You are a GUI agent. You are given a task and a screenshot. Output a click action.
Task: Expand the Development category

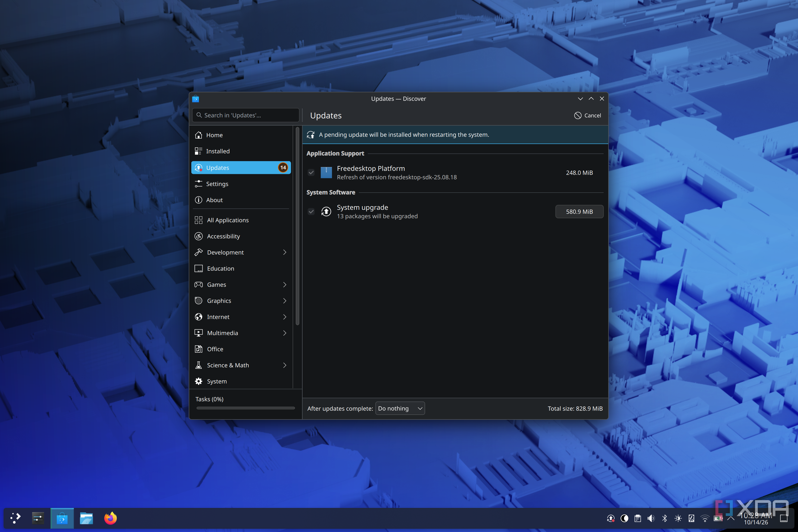pos(285,252)
